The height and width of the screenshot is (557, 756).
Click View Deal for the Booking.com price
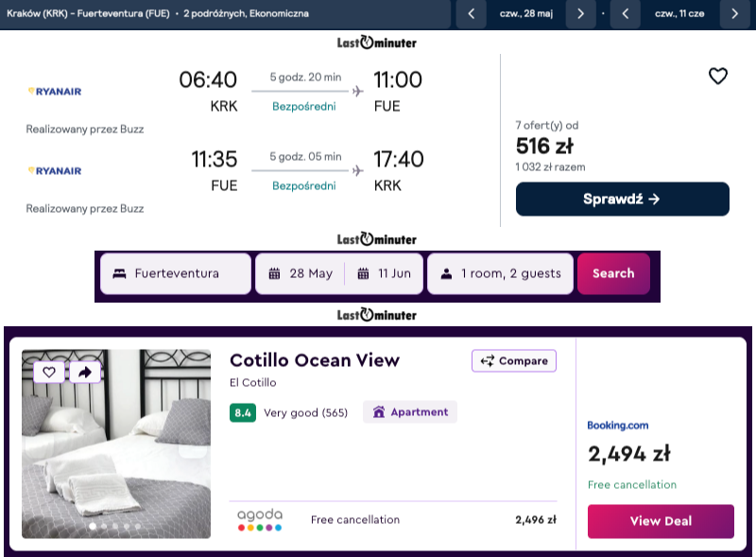pos(660,521)
